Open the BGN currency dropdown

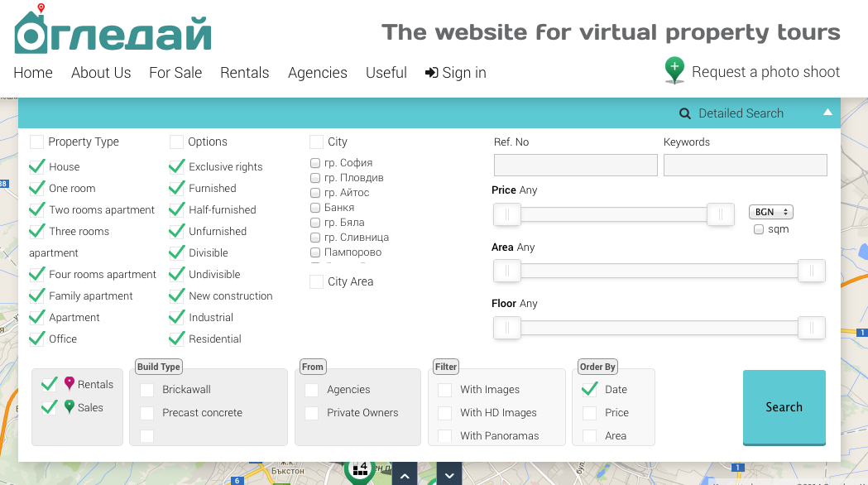[770, 212]
